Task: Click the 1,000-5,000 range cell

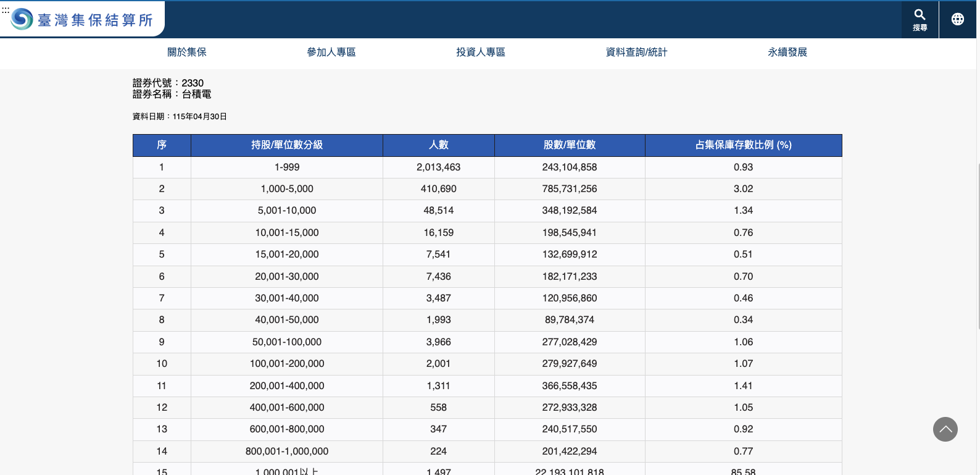Action: 287,189
